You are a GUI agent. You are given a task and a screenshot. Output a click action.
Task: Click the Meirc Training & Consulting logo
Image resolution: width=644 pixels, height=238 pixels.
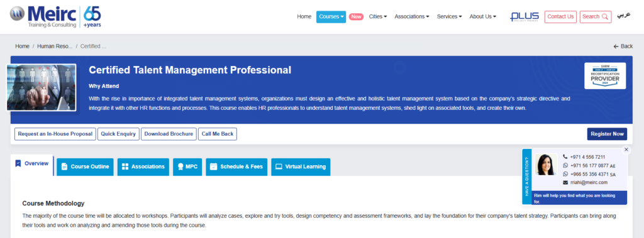pos(43,17)
